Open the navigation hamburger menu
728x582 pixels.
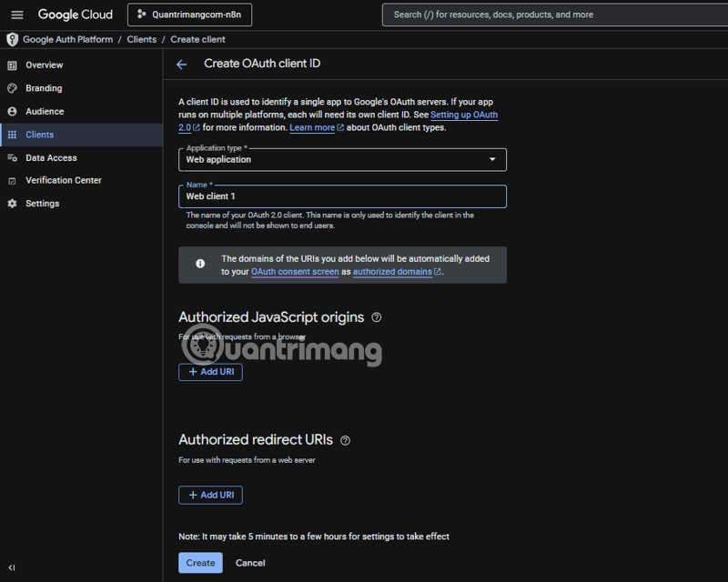click(x=16, y=15)
